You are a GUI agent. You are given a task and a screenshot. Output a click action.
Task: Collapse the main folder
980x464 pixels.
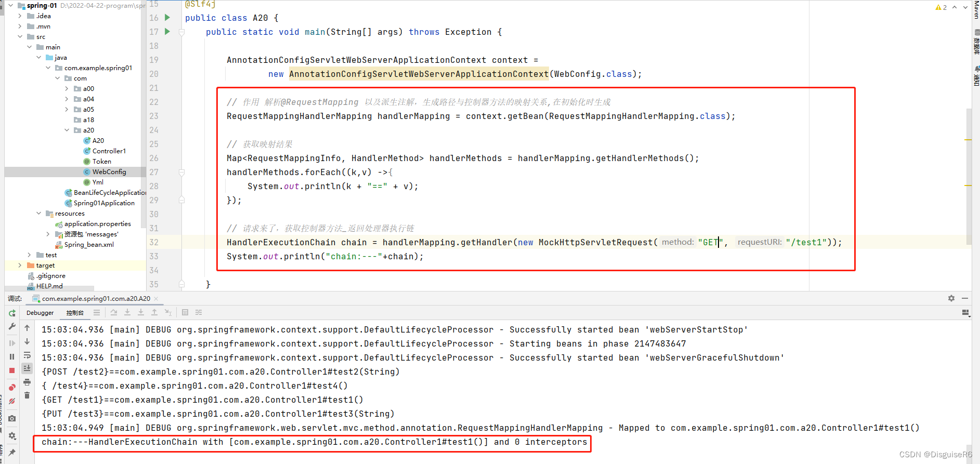point(29,47)
